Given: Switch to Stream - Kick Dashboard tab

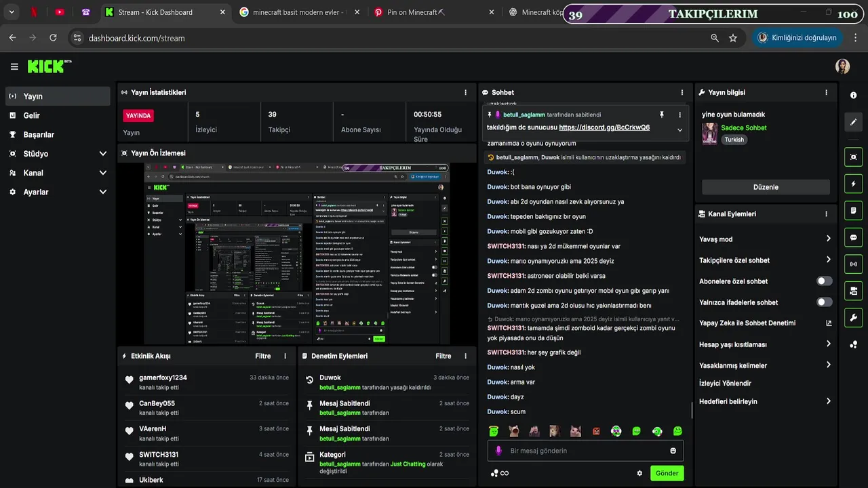Looking at the screenshot, I should pos(165,12).
